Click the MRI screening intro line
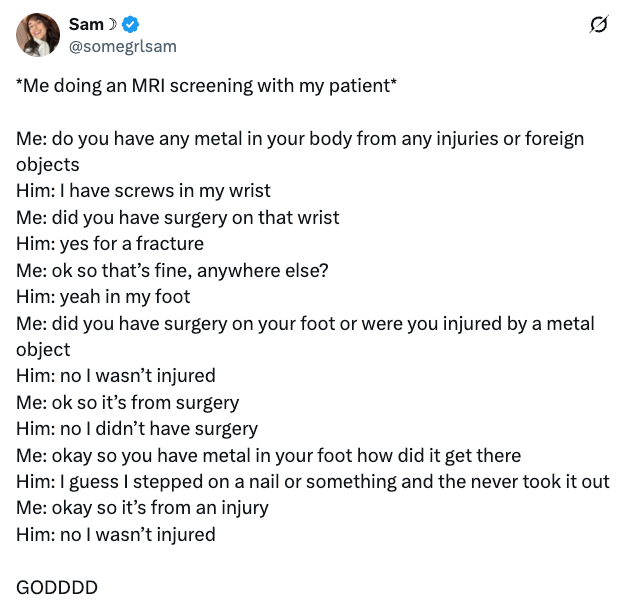 tap(206, 86)
